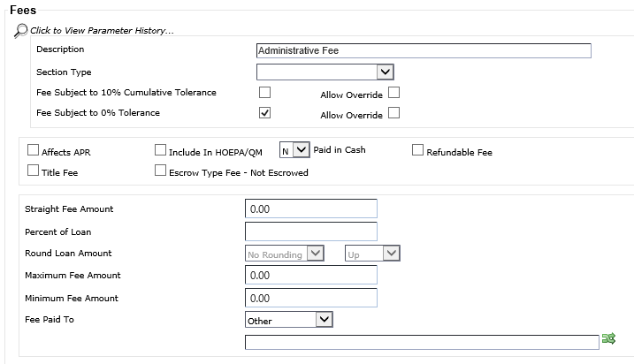Select the Maximum Fee Amount field
This screenshot has width=634, height=364.
[310, 276]
